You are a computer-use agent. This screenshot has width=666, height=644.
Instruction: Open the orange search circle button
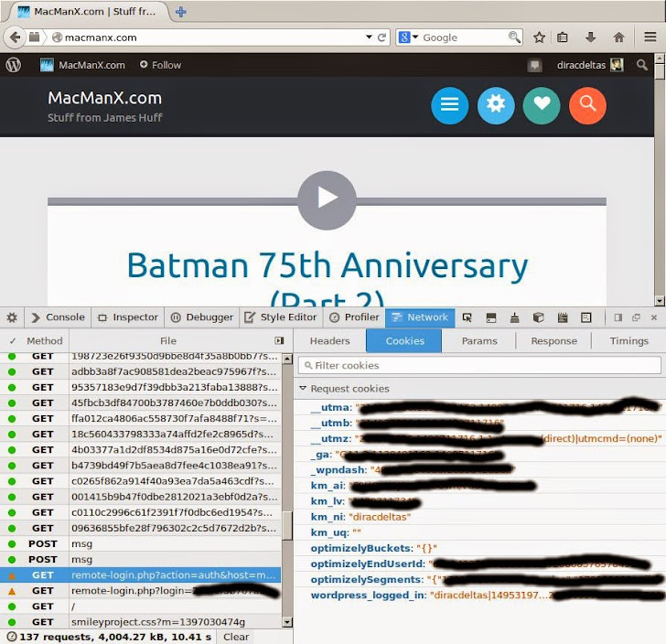(587, 105)
